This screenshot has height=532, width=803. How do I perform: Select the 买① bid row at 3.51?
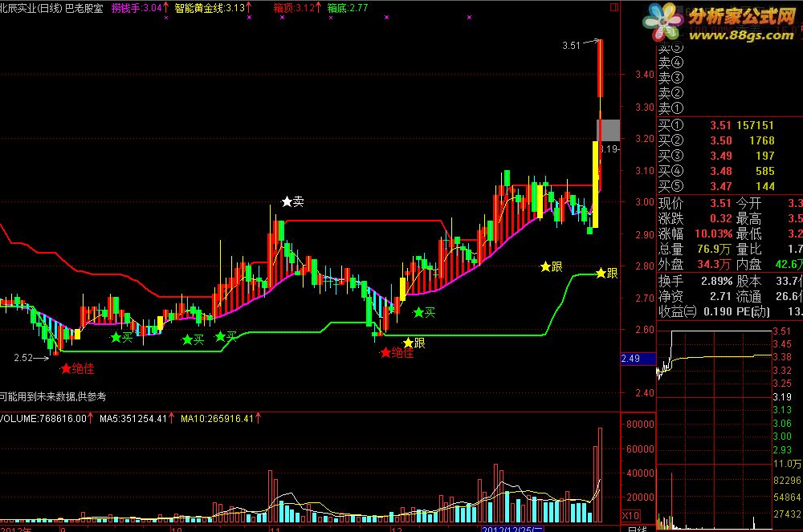click(716, 125)
